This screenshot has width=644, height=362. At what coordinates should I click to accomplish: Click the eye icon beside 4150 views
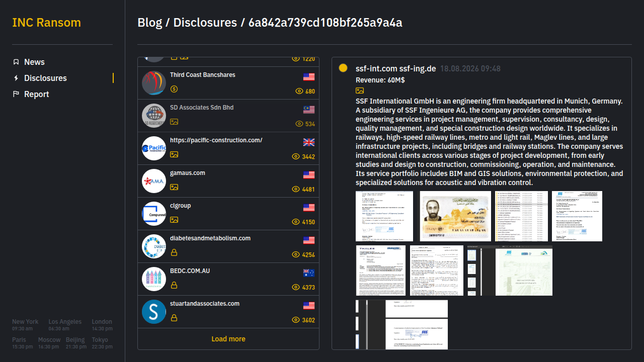coord(296,222)
